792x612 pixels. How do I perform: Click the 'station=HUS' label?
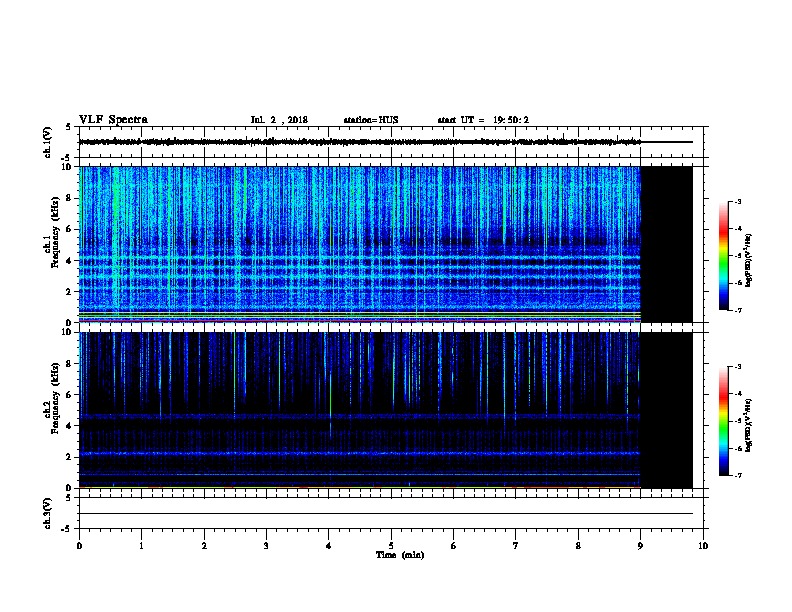[371, 120]
